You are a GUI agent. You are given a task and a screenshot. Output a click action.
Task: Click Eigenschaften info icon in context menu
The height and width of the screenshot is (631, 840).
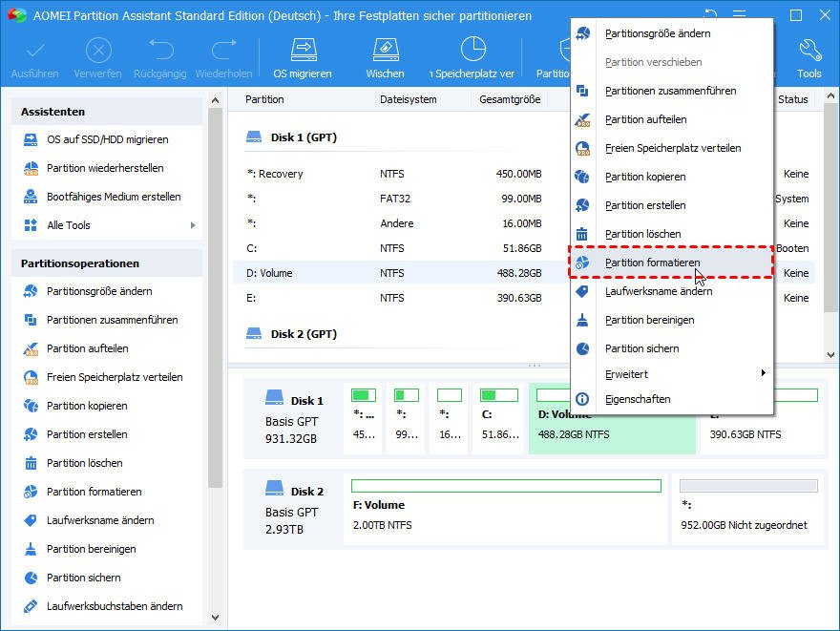coord(582,399)
